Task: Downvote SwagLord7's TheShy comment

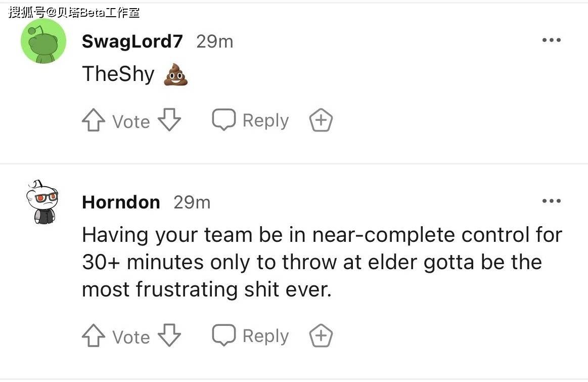Action: coord(169,120)
